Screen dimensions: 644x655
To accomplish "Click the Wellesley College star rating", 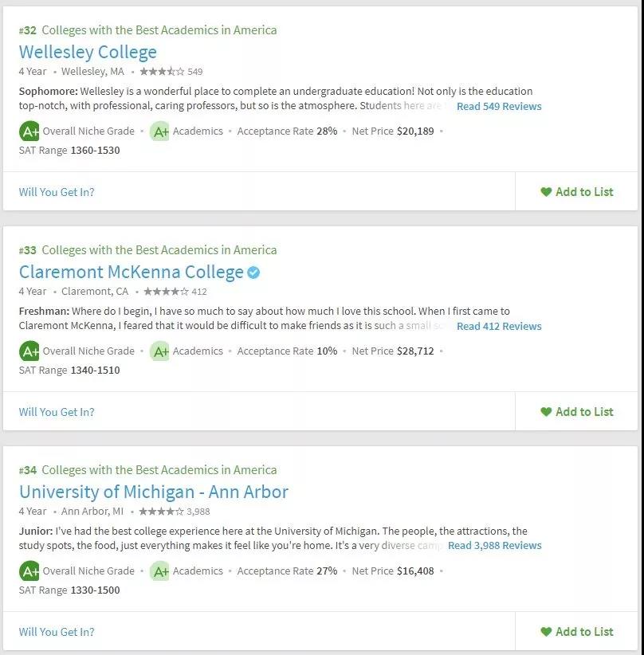I will [162, 72].
